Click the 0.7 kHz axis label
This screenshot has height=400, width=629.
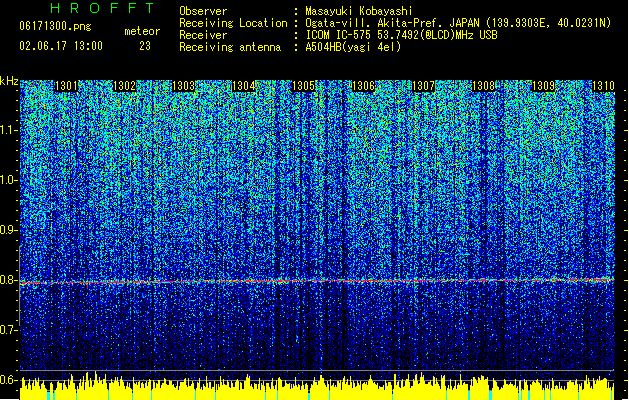tap(9, 330)
